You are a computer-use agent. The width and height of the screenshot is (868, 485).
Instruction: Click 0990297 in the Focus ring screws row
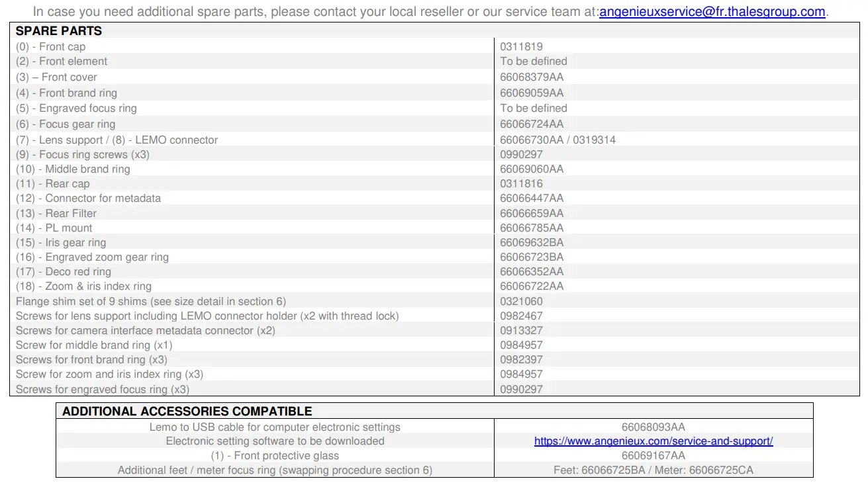522,155
